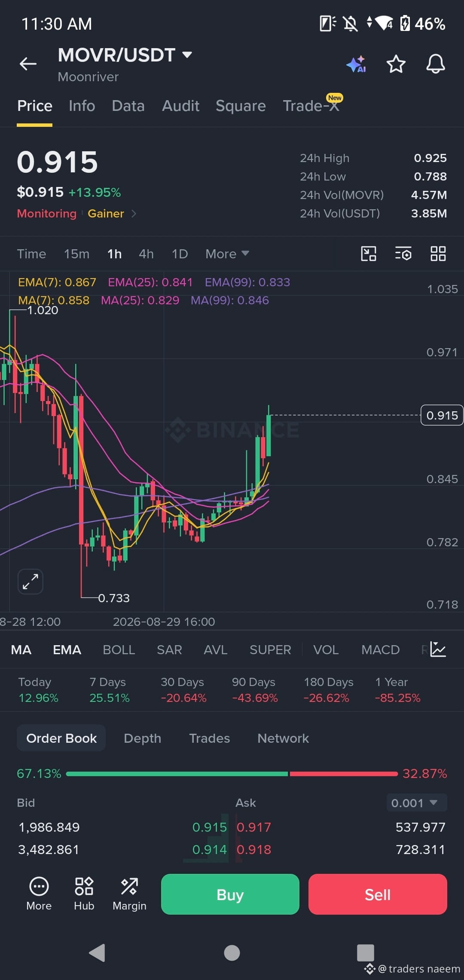Tap the Gainer tag
Image resolution: width=464 pixels, height=980 pixels.
106,214
